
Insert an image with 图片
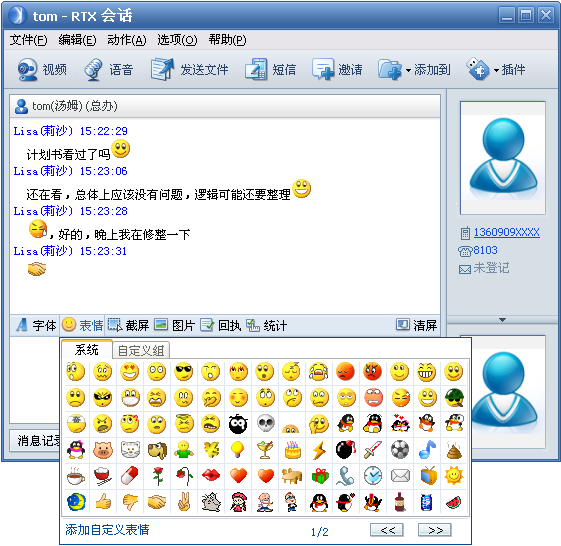coord(175,325)
